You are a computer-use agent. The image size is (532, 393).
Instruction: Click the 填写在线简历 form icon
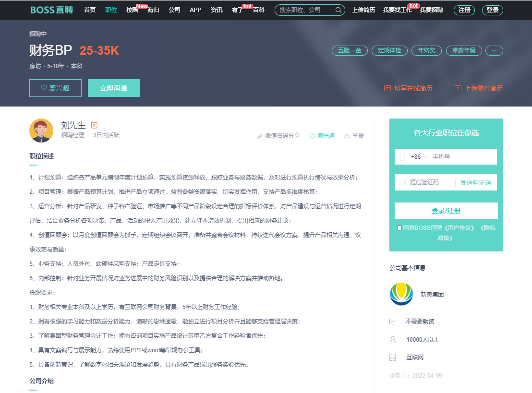387,88
